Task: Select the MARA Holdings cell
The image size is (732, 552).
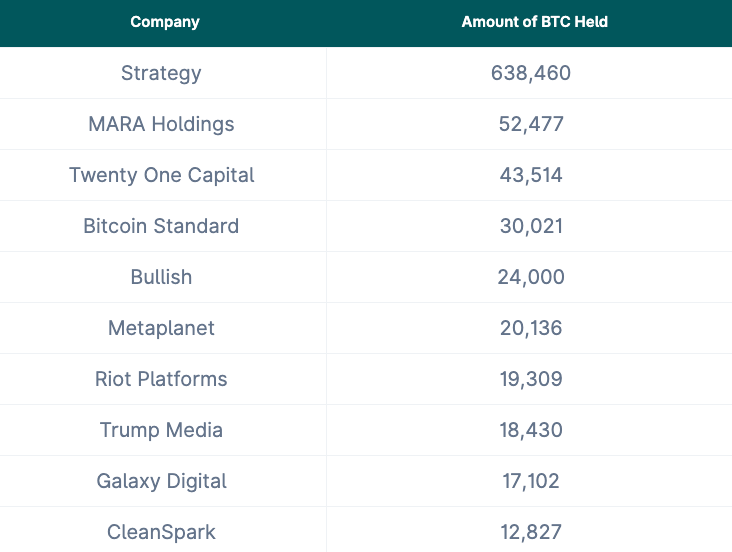Action: click(x=161, y=124)
